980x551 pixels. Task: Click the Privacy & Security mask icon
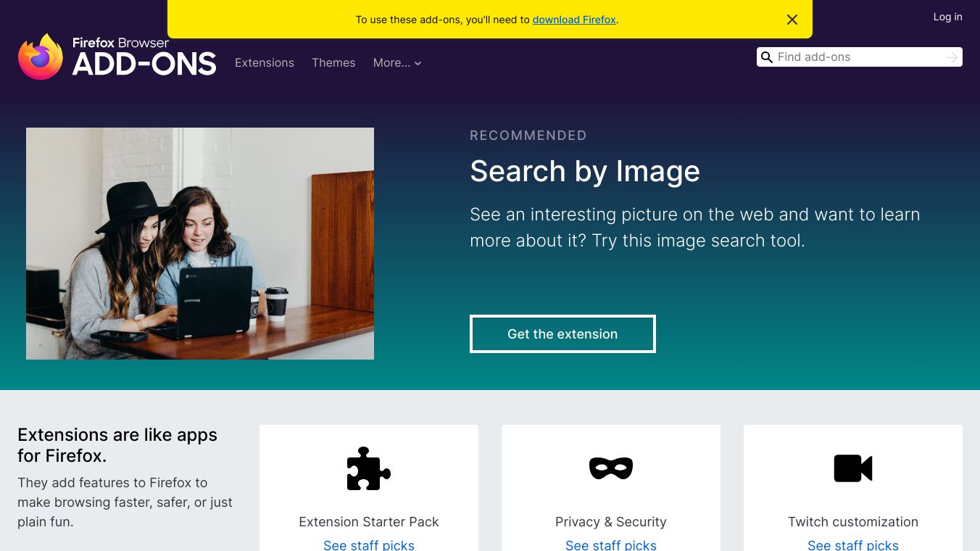pos(611,468)
